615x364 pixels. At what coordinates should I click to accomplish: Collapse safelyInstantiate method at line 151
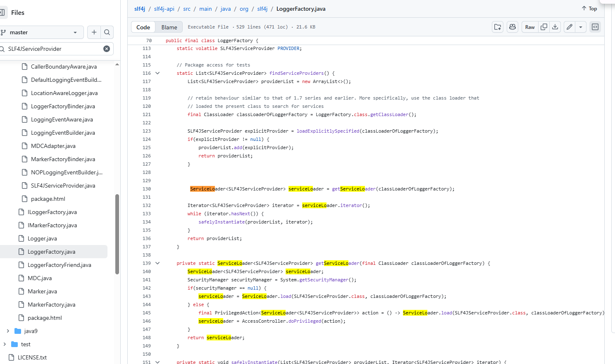[157, 362]
